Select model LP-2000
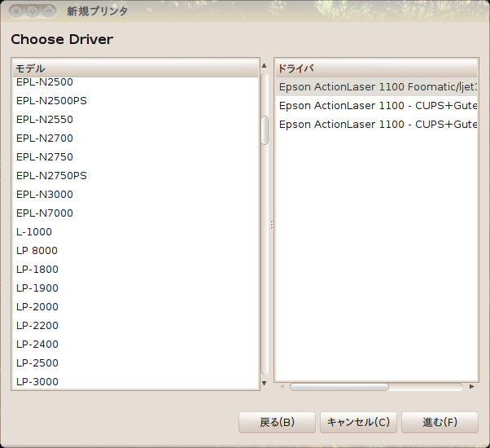 (x=136, y=307)
